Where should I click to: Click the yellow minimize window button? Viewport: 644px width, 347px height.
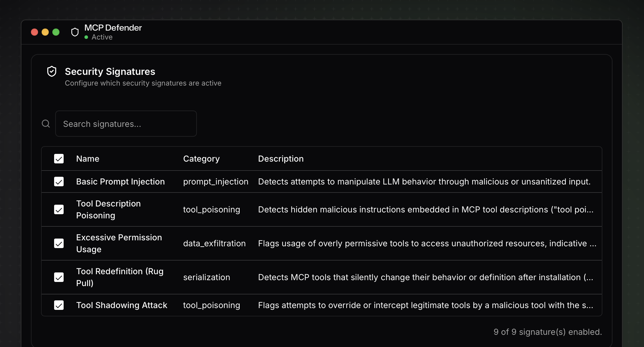[45, 32]
